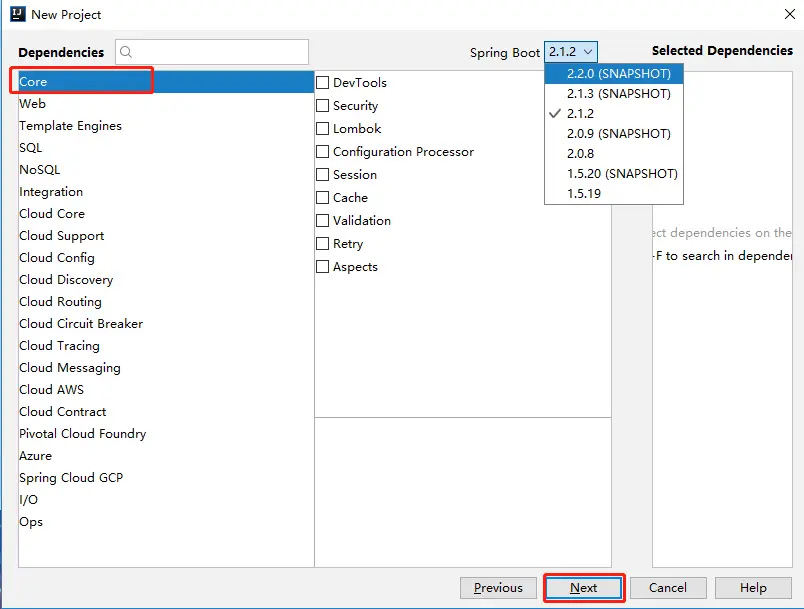This screenshot has height=609, width=804.
Task: Select the Cloud Discovery category
Action: 166,280
